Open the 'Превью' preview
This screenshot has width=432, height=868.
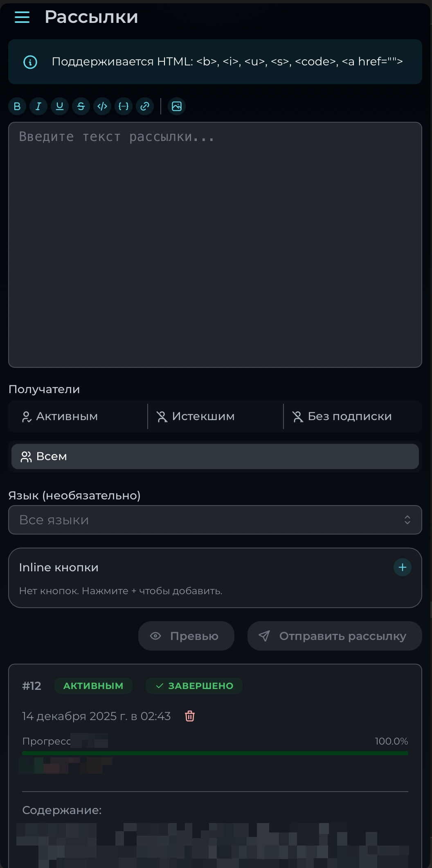pyautogui.click(x=186, y=635)
